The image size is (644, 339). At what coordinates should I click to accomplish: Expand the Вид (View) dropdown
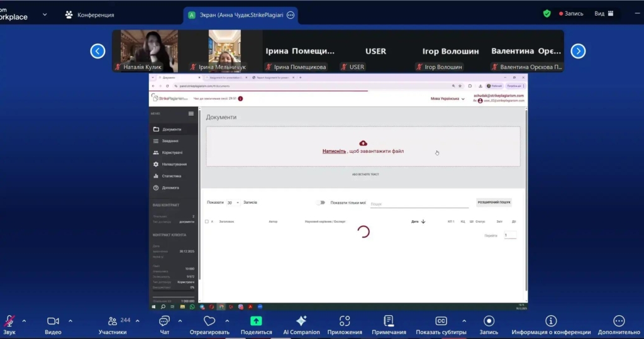coord(603,13)
